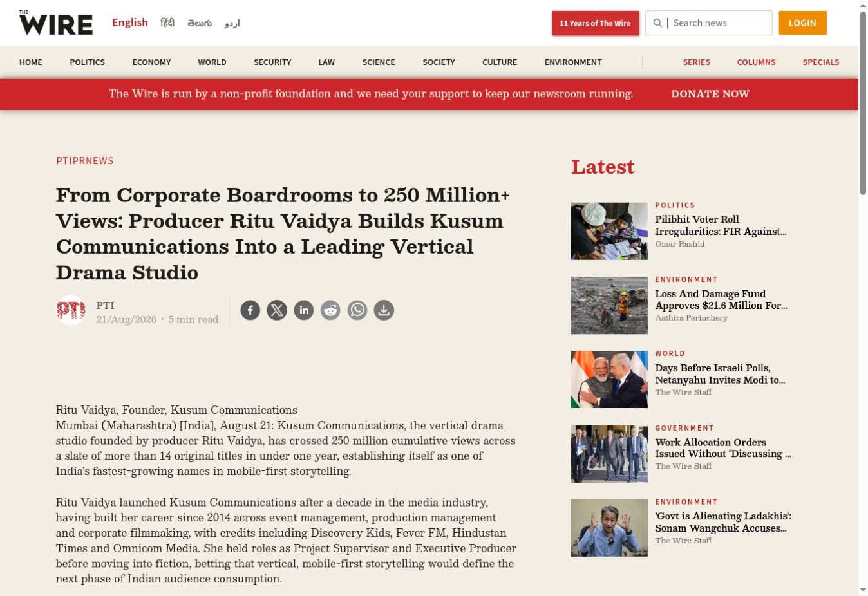Open the SPECIALS page
The width and height of the screenshot is (868, 596).
821,62
